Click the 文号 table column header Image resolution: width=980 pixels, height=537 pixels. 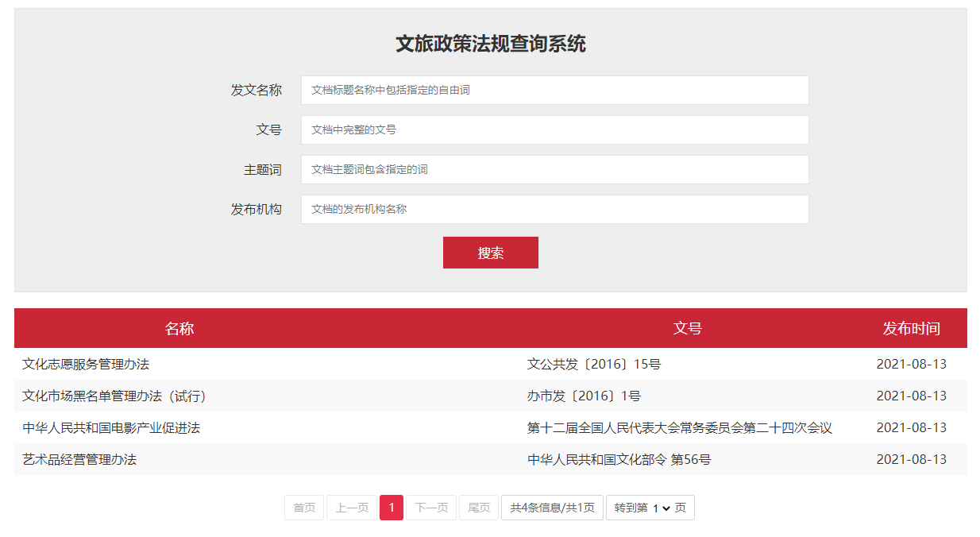click(688, 329)
